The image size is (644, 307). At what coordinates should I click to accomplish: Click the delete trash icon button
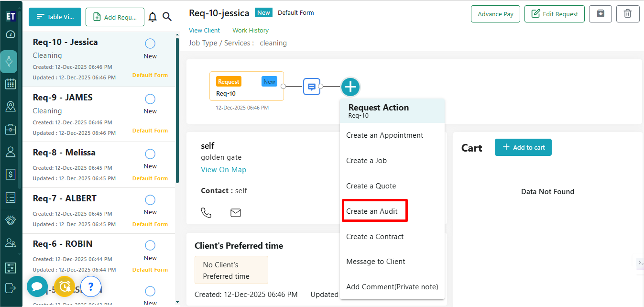click(628, 14)
